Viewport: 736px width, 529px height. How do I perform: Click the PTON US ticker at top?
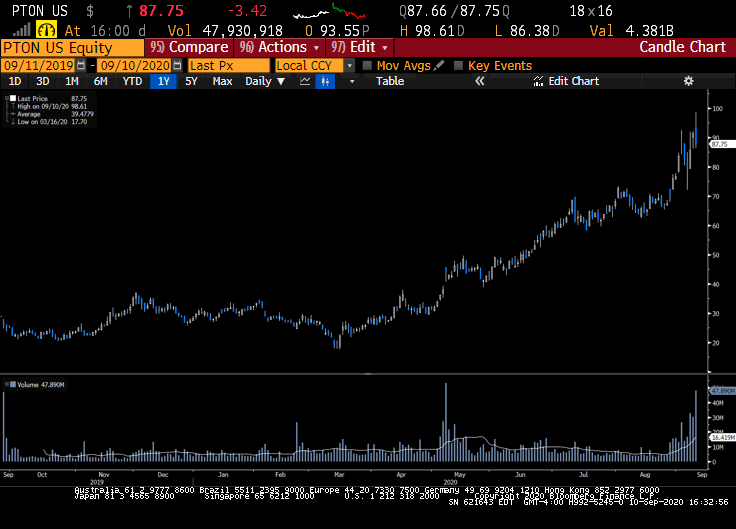[40, 11]
